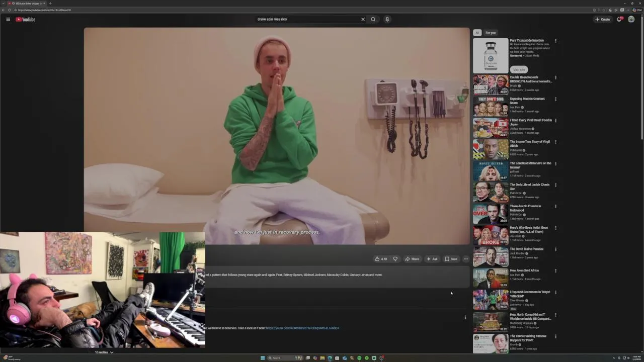Open the Coulda Been Records thumbnail
Viewport: 644px width, 362px height.
coord(491,85)
